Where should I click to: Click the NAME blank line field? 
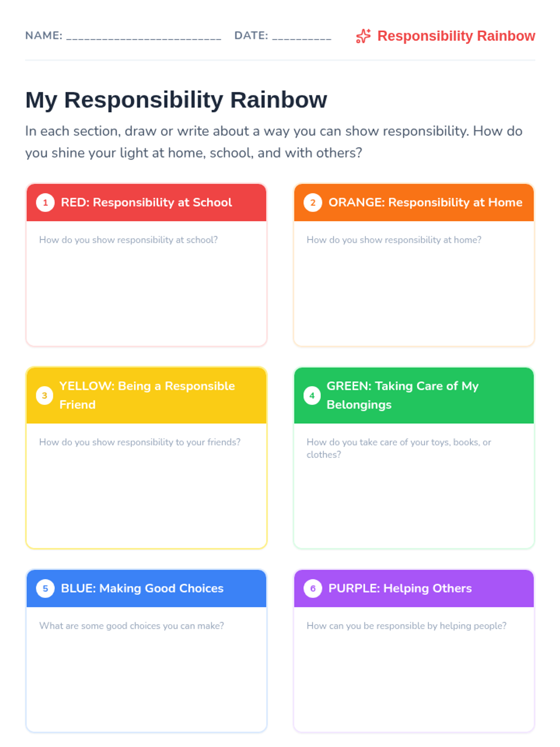click(x=144, y=36)
